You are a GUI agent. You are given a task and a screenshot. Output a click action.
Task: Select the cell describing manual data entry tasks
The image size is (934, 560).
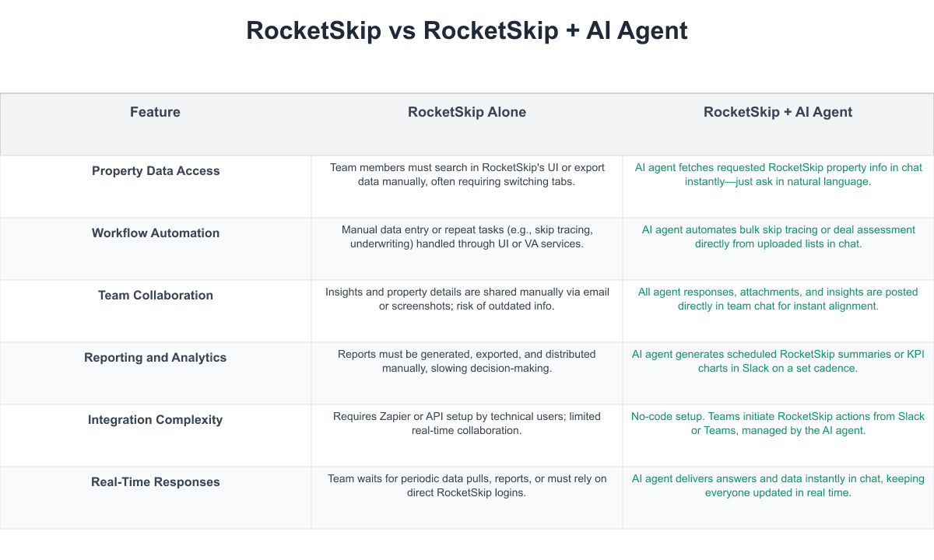(x=467, y=236)
